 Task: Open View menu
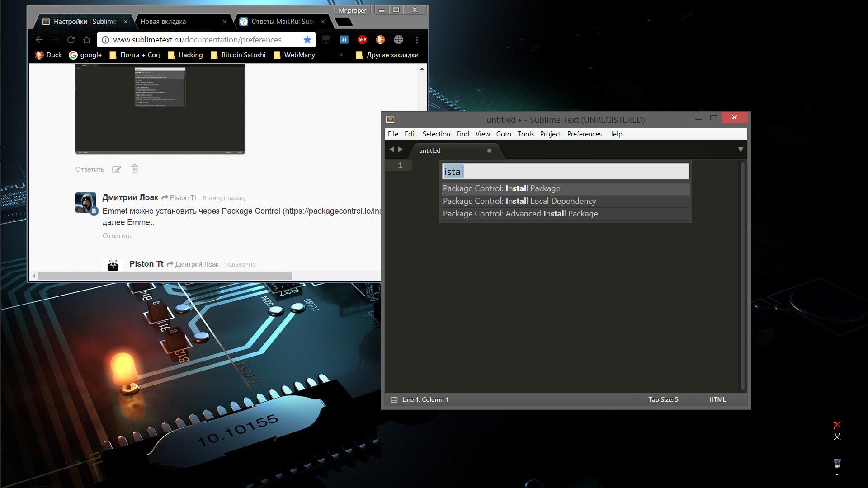[x=482, y=134]
